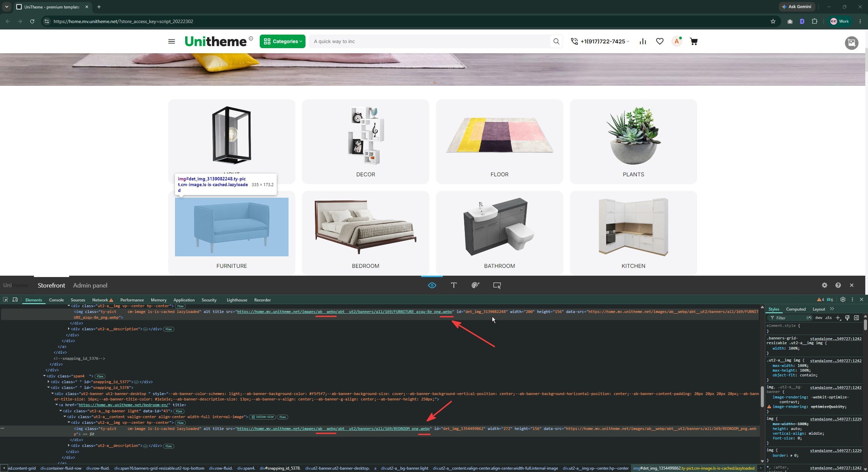Toggle the DevTools device toolbar icon
This screenshot has height=472, width=868.
(15, 300)
